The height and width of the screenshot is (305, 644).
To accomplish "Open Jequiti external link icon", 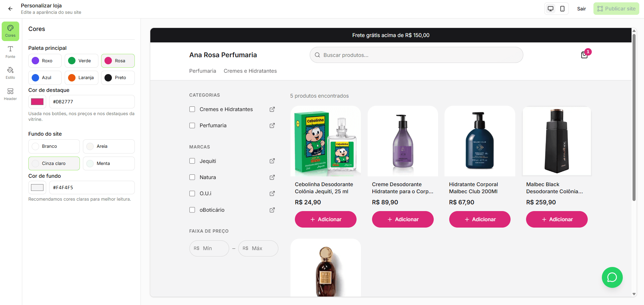I will (272, 161).
